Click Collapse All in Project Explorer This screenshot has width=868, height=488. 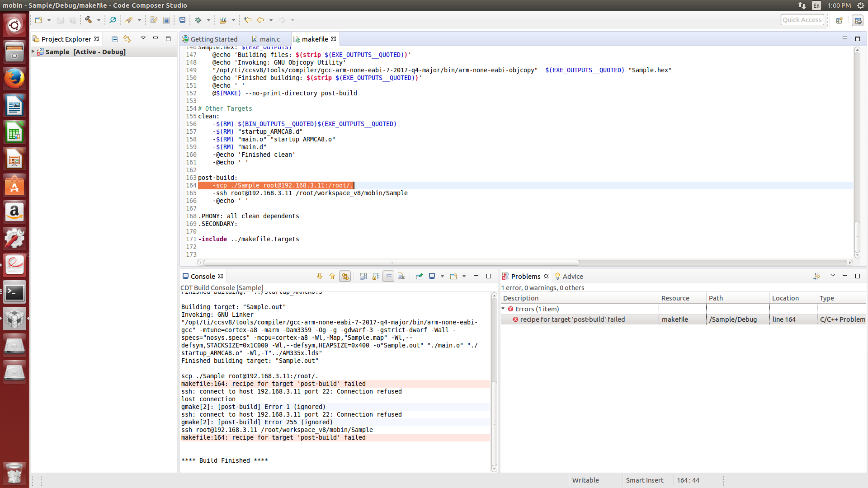114,39
